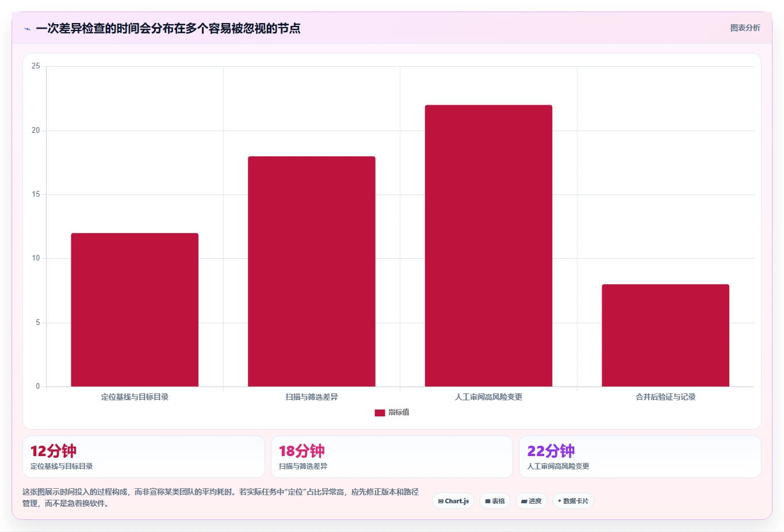This screenshot has width=784, height=532.
Task: Click the y-axis value 10
Action: (x=36, y=258)
